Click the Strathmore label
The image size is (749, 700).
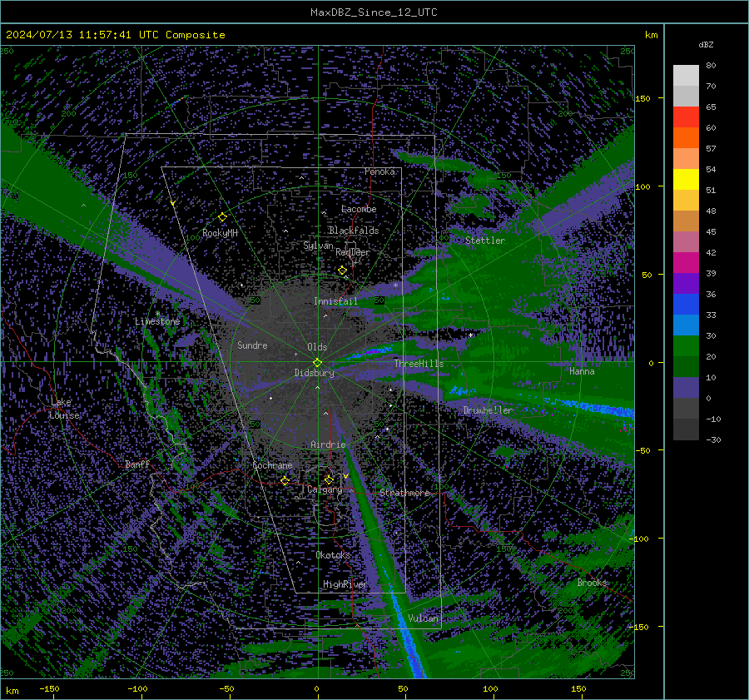(404, 493)
